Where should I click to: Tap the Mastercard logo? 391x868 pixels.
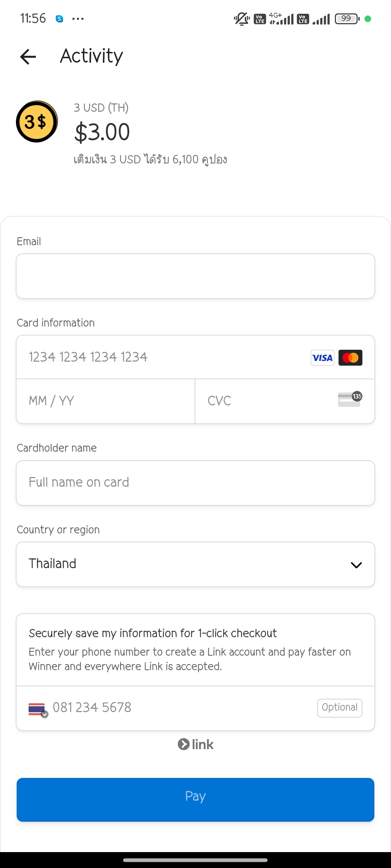(350, 358)
